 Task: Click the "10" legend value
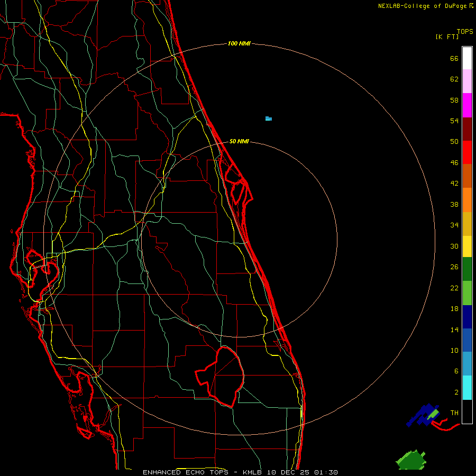(x=454, y=350)
